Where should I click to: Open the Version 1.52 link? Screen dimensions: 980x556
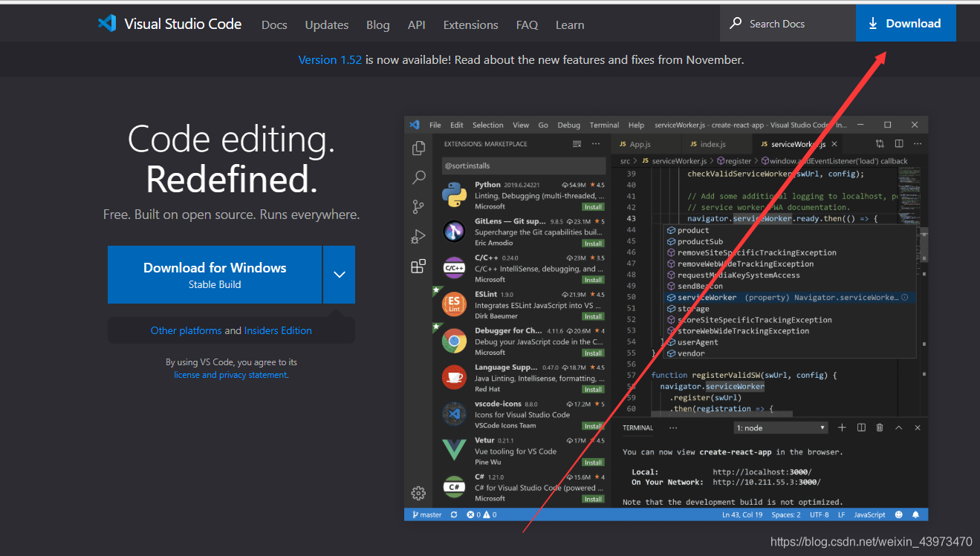pos(330,59)
